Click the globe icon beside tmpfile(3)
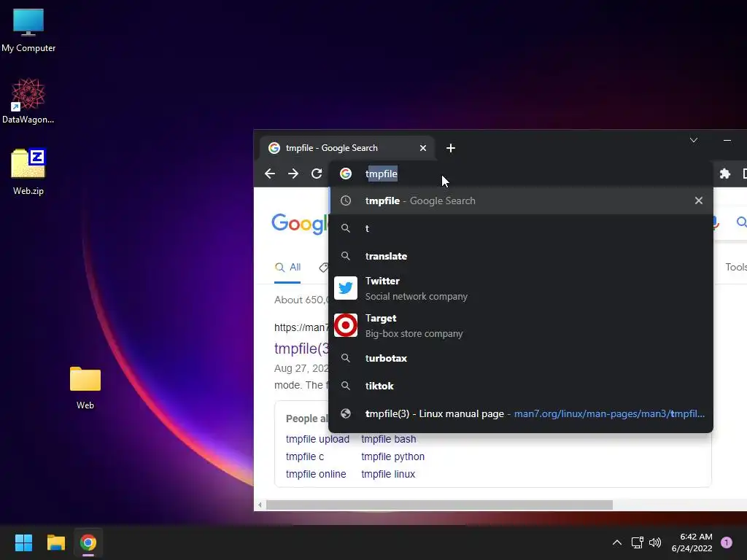The width and height of the screenshot is (747, 560). [346, 414]
